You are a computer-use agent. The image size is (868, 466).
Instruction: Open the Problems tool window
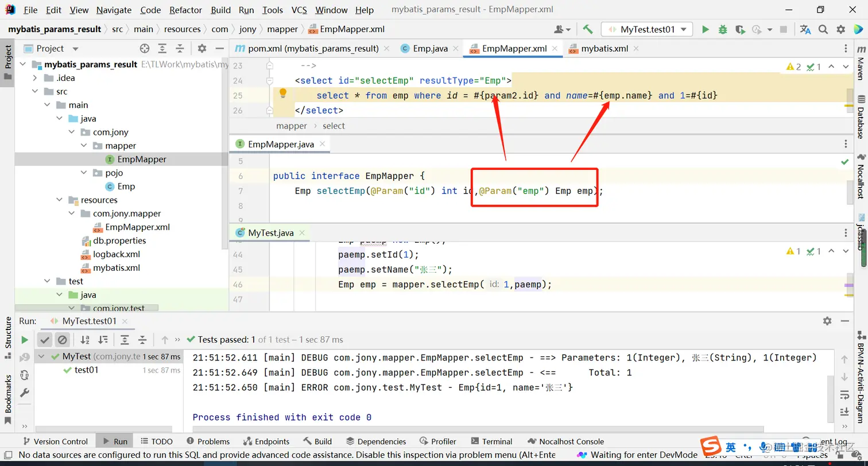tap(208, 441)
